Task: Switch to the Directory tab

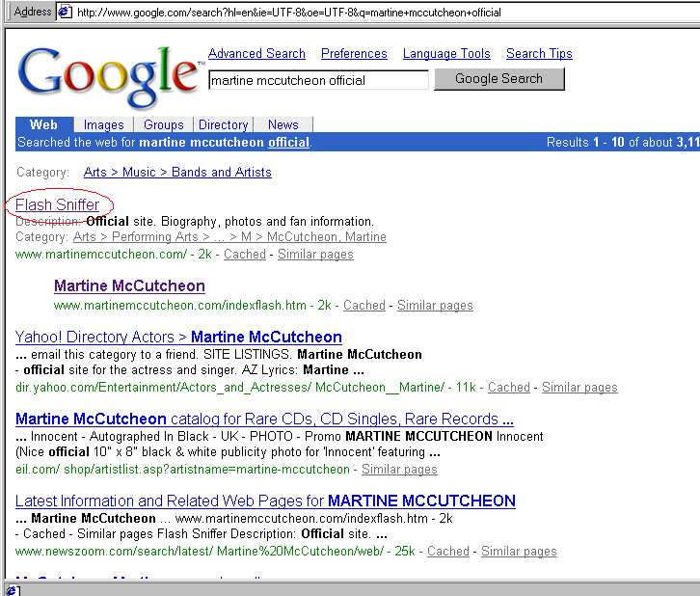Action: 224,124
